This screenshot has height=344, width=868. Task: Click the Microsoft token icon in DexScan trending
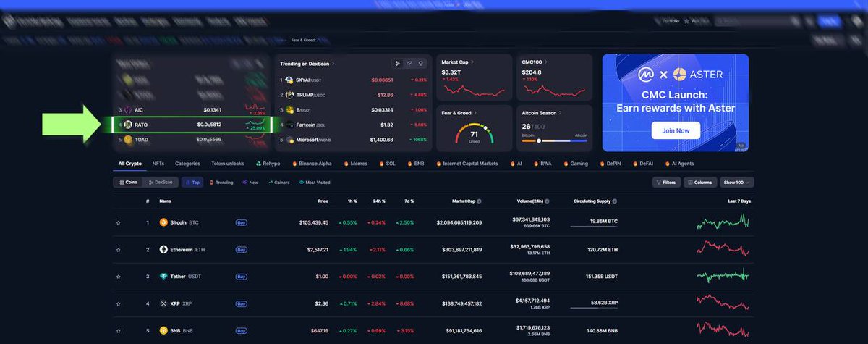(x=289, y=140)
